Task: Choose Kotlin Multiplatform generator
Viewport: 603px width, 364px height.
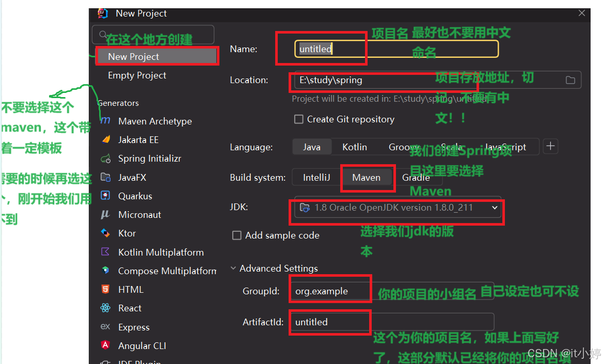Action: (161, 252)
